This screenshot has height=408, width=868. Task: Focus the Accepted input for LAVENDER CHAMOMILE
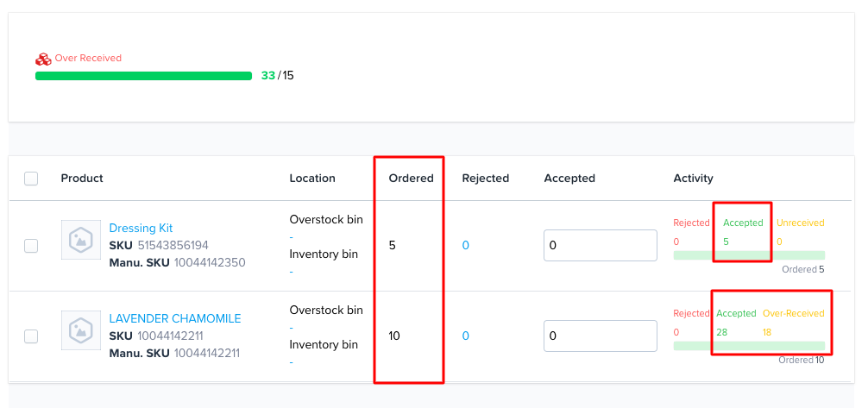coord(600,336)
